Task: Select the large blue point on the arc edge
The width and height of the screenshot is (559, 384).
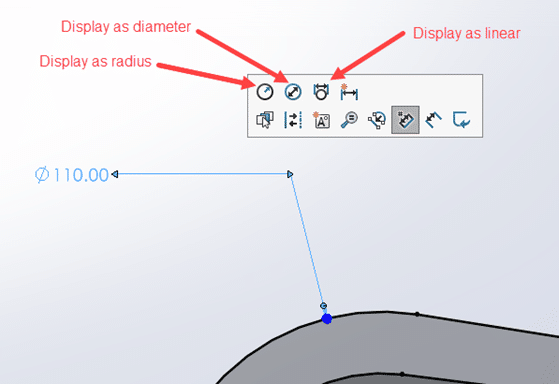Action: tap(327, 319)
